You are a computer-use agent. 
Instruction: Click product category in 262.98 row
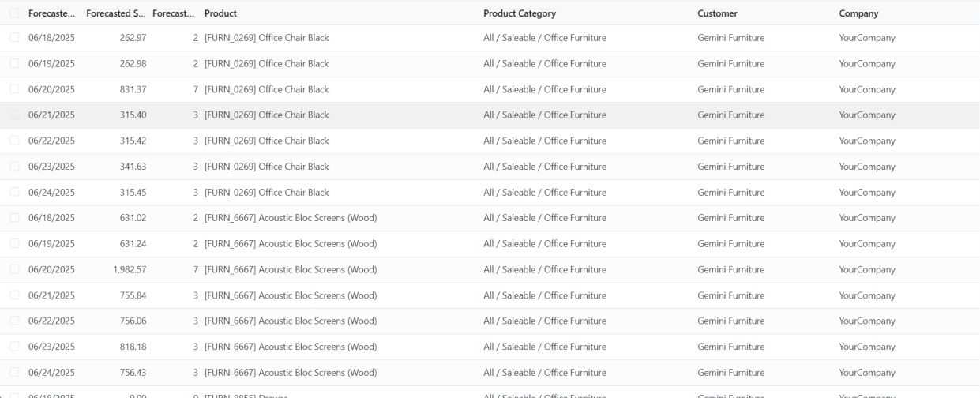545,63
